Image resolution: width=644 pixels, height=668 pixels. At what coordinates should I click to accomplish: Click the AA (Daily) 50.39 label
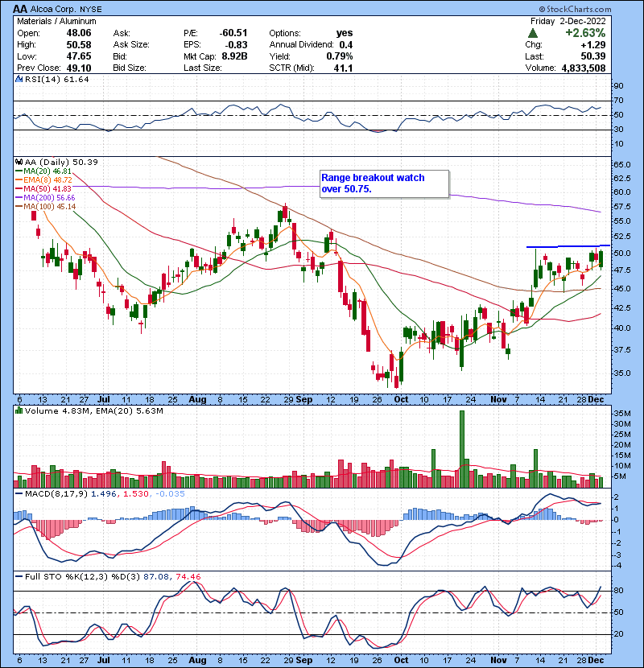pos(61,162)
